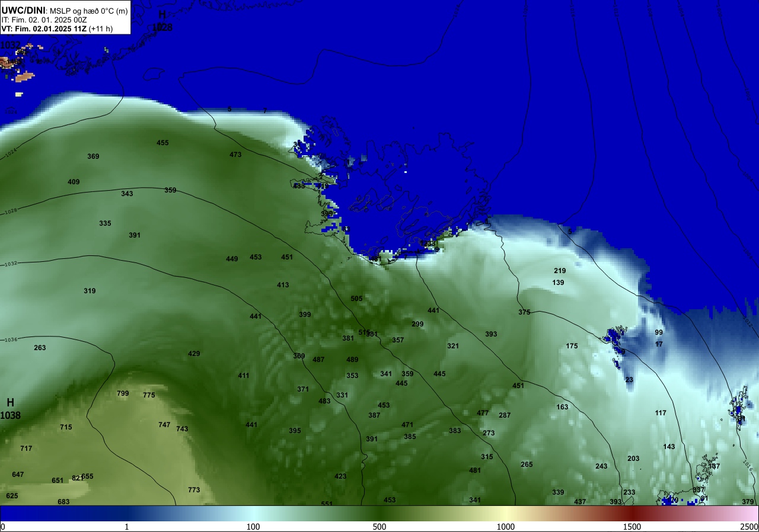Click the valid time line "VT: Fim. 02.01.2025 11Z (+11 h)"
759x532 pixels.
coord(57,28)
